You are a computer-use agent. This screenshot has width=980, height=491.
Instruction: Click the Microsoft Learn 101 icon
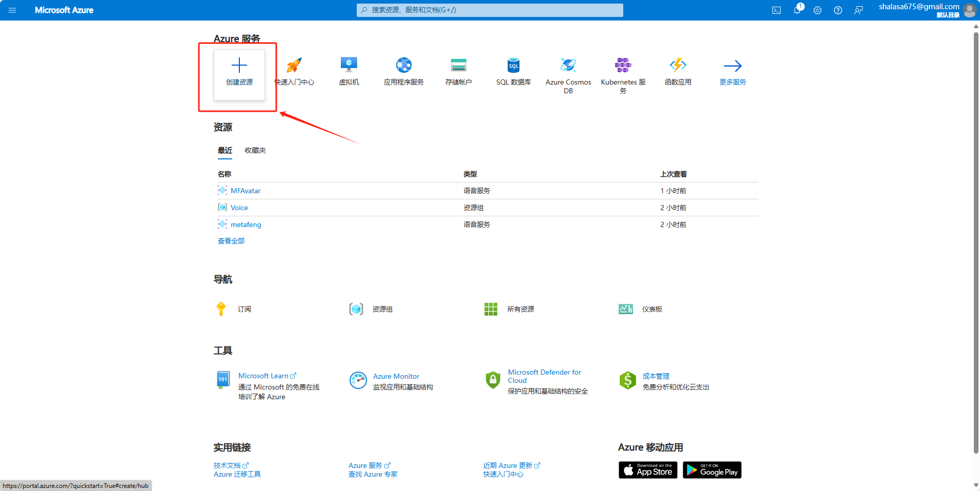(x=223, y=380)
